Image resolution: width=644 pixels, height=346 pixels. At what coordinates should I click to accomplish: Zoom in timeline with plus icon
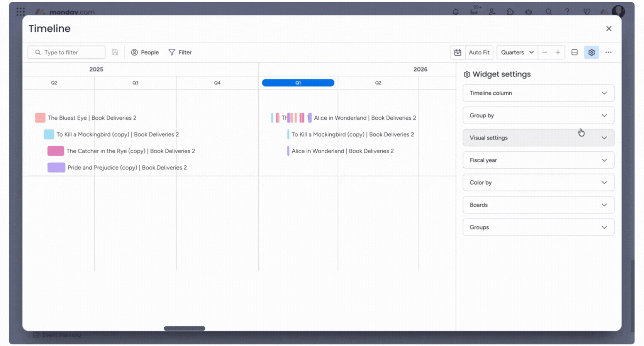(x=558, y=53)
